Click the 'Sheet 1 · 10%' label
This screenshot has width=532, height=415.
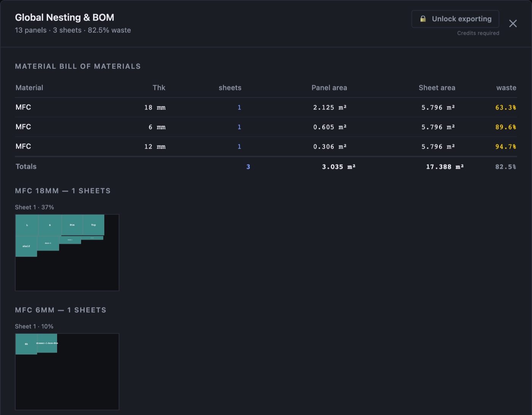(x=34, y=327)
